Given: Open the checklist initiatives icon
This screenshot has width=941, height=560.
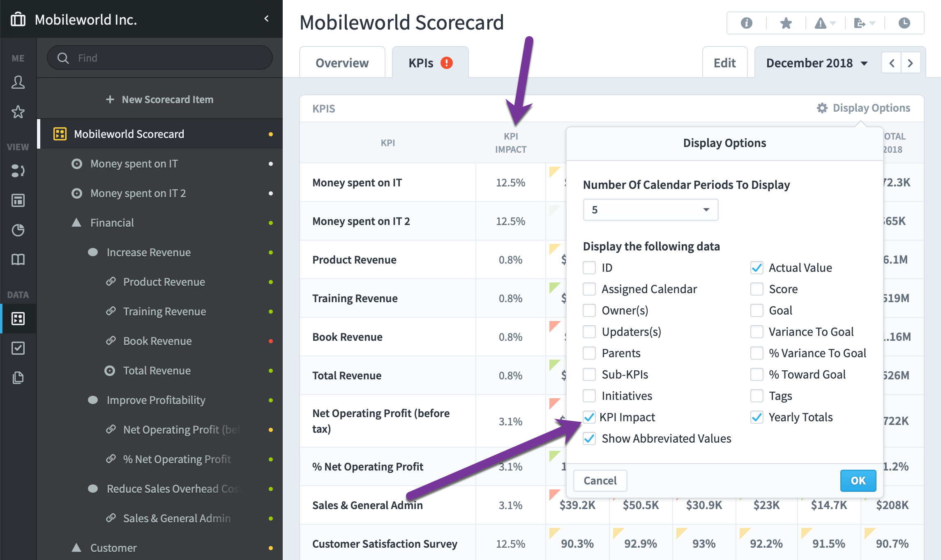Looking at the screenshot, I should click(18, 348).
